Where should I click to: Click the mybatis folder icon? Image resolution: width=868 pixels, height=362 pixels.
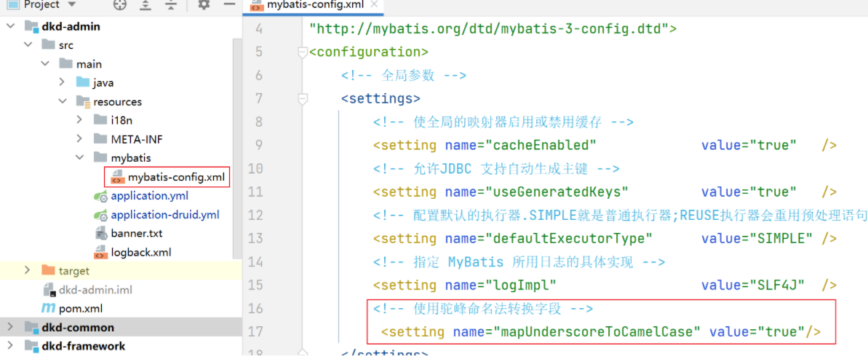point(100,158)
